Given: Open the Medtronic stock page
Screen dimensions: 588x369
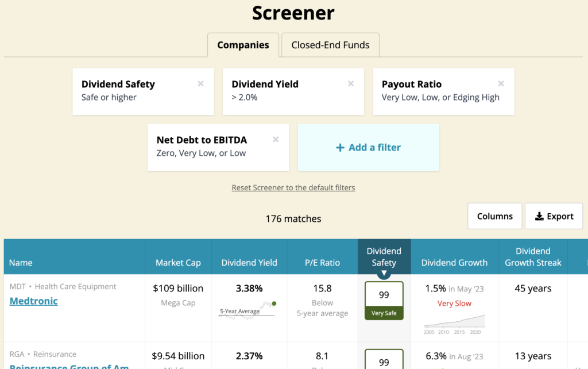Looking at the screenshot, I should point(33,301).
